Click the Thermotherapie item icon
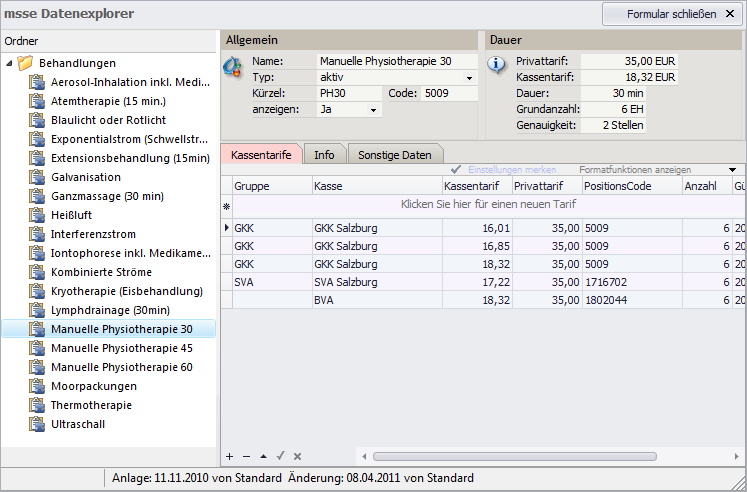 pos(37,405)
